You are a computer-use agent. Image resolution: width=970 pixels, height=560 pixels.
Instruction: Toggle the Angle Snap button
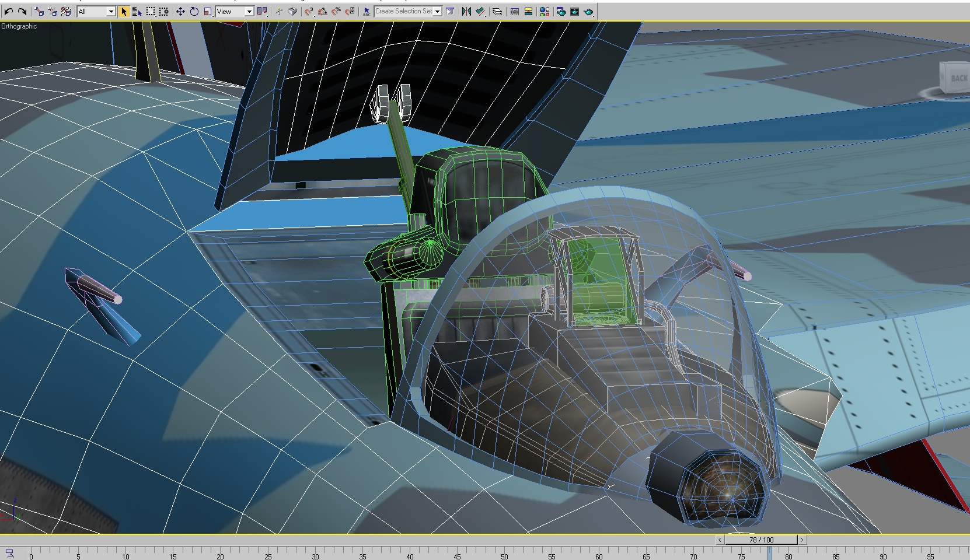point(323,11)
